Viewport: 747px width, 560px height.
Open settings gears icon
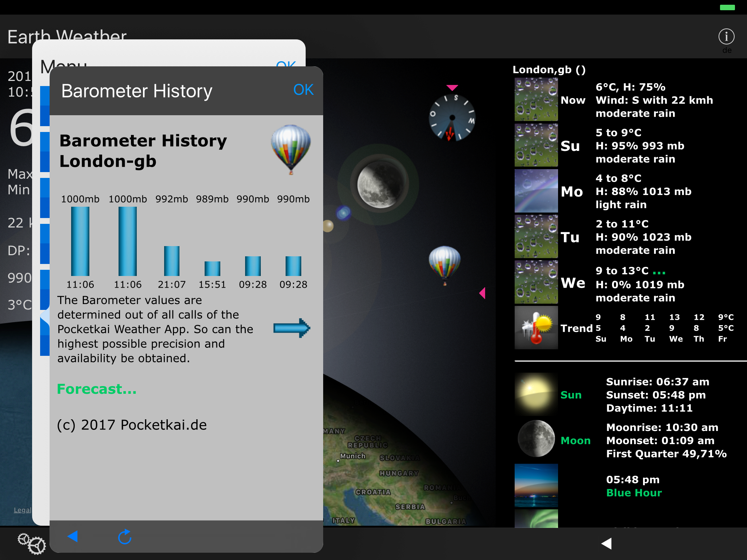(x=32, y=544)
